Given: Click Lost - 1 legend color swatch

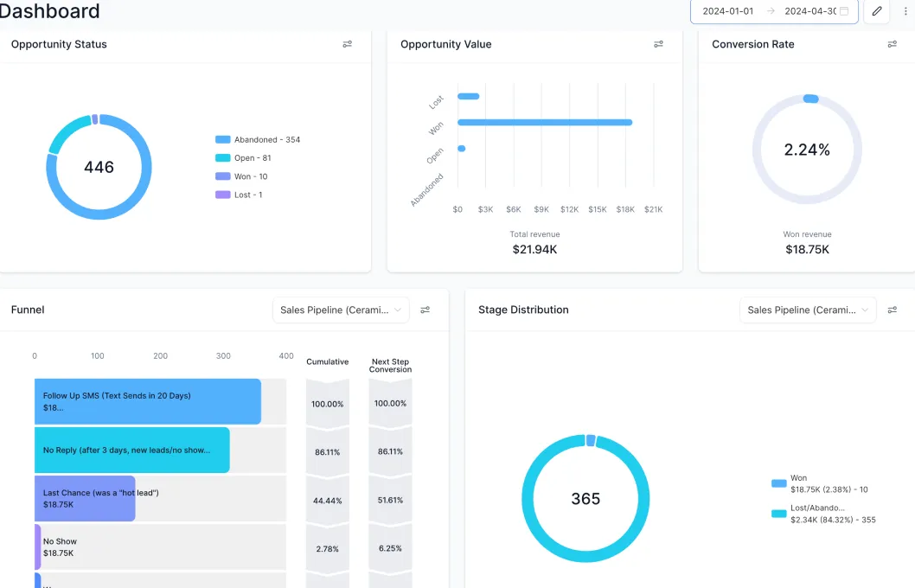Looking at the screenshot, I should [223, 195].
